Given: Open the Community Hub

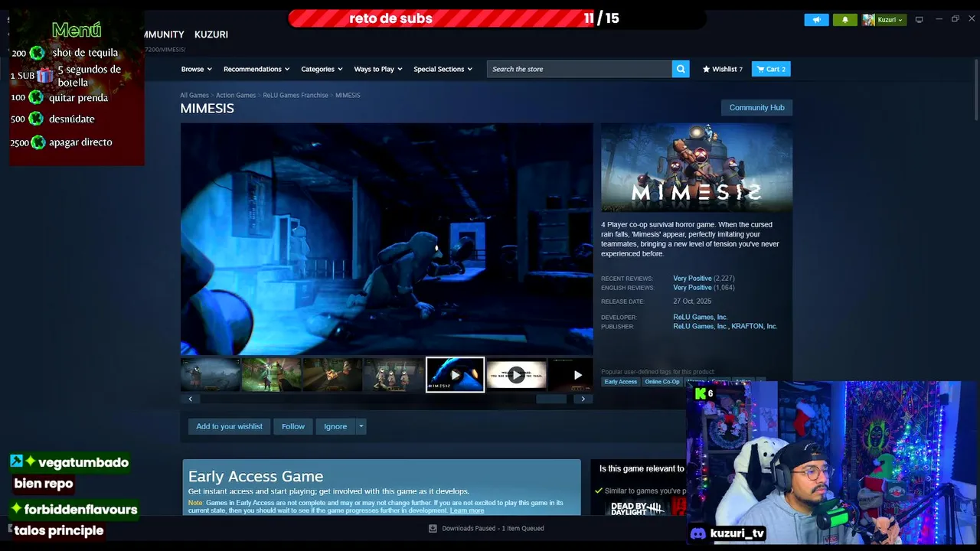Looking at the screenshot, I should [x=756, y=107].
